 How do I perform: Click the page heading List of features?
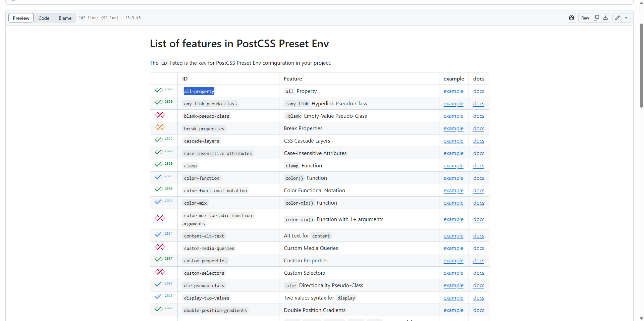click(239, 44)
